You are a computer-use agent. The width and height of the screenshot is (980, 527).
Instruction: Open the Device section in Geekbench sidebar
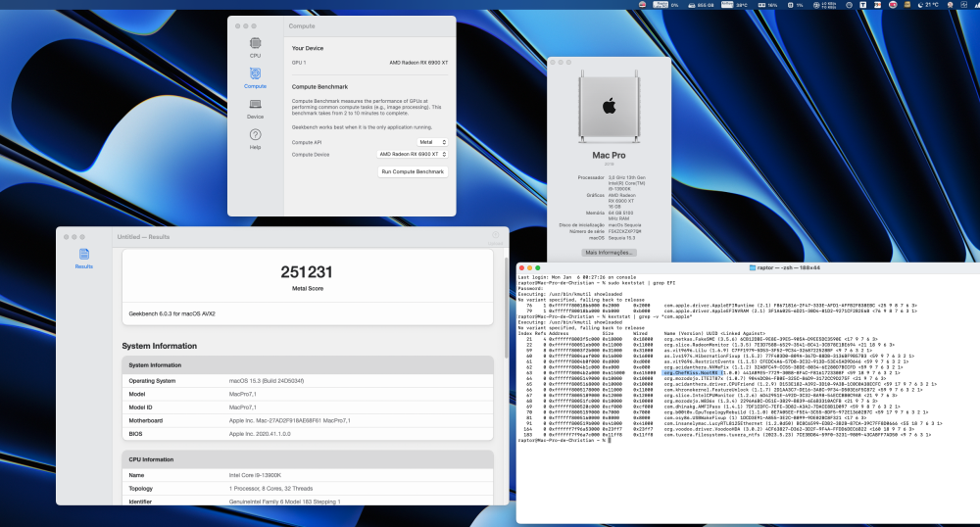[x=255, y=108]
